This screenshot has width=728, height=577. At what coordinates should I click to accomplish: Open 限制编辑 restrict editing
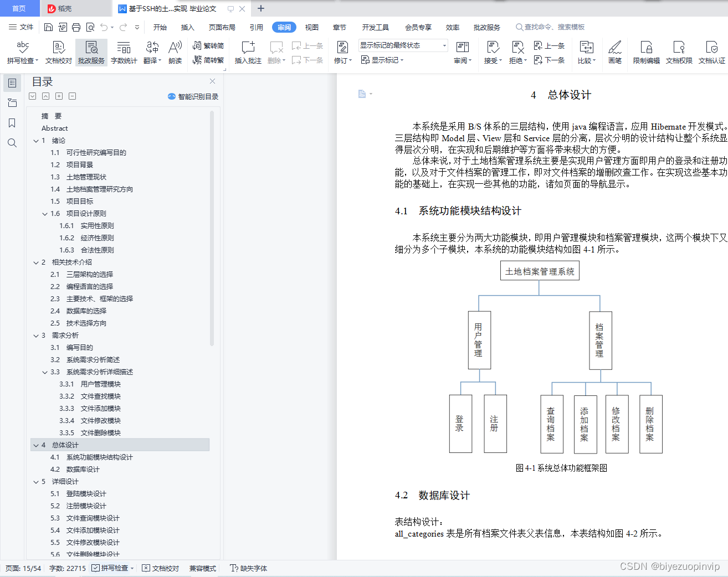[x=647, y=53]
